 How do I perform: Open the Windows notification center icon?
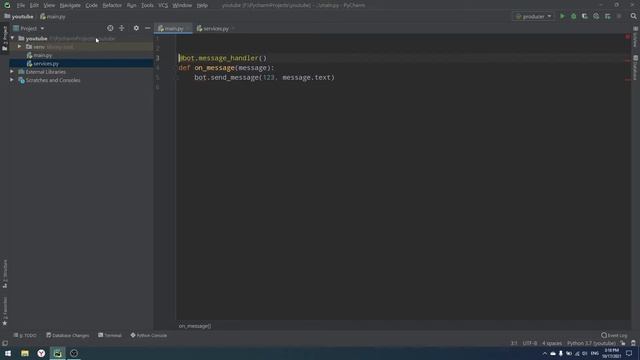pos(629,353)
